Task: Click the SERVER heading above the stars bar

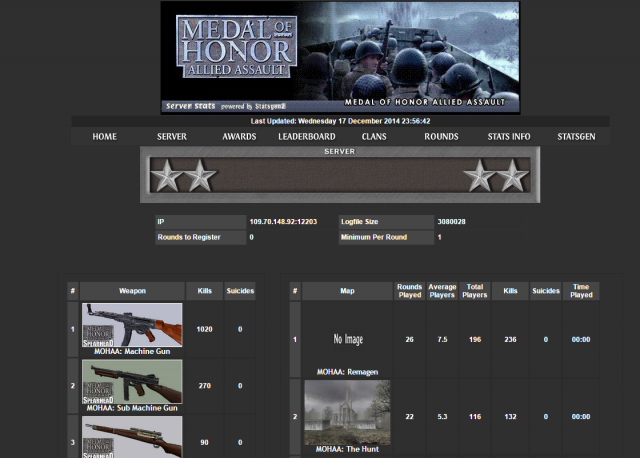Action: (x=340, y=151)
